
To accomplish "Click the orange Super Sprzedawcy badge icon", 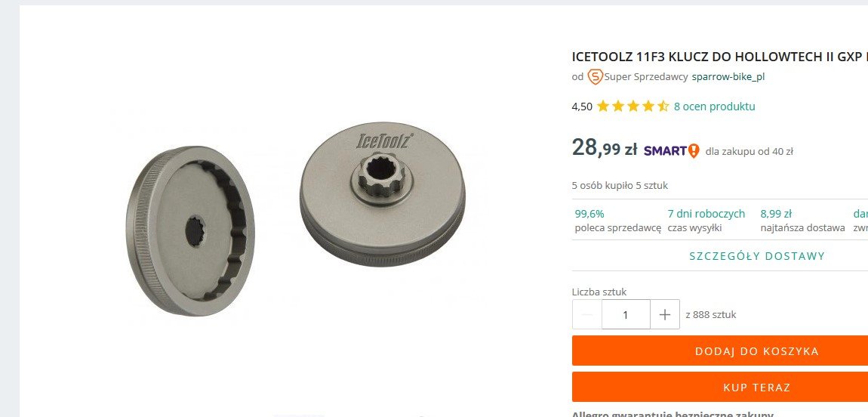I will pos(595,77).
